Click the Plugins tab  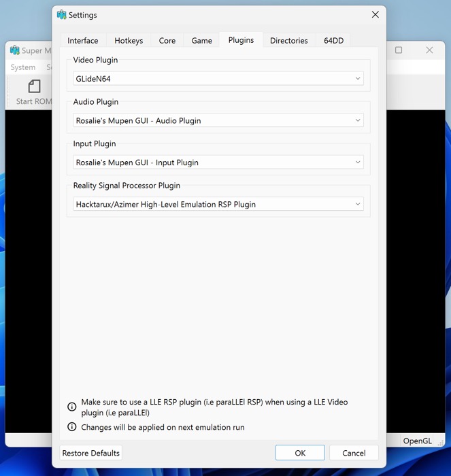tap(241, 39)
